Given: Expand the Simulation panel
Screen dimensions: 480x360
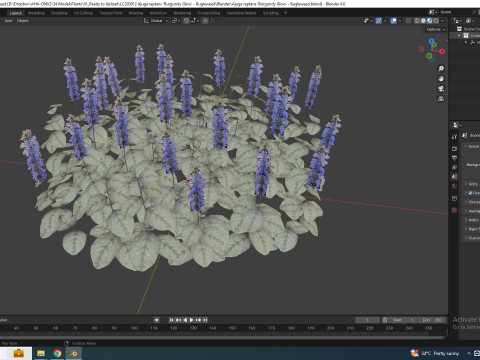Looking at the screenshot, I should coord(466,202).
